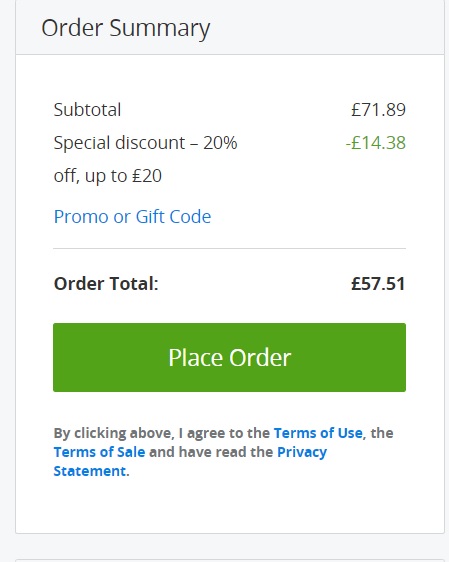This screenshot has height=562, width=449.
Task: Click the 'off, up to £20' text line
Action: (x=108, y=176)
